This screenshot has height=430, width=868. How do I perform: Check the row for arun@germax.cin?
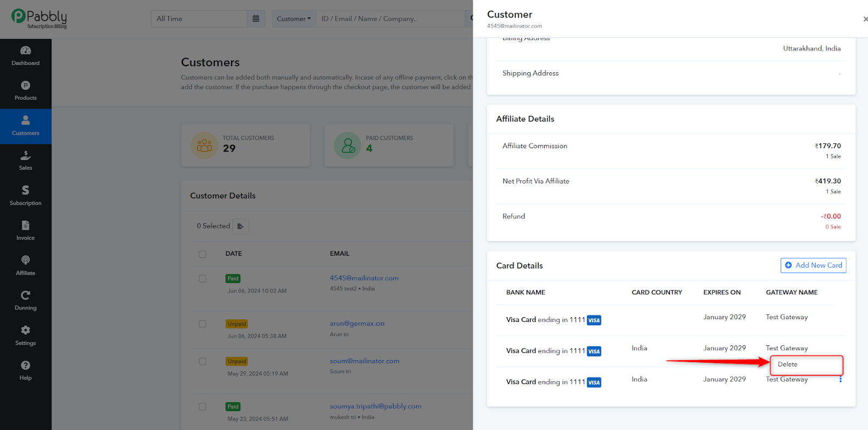(x=202, y=324)
